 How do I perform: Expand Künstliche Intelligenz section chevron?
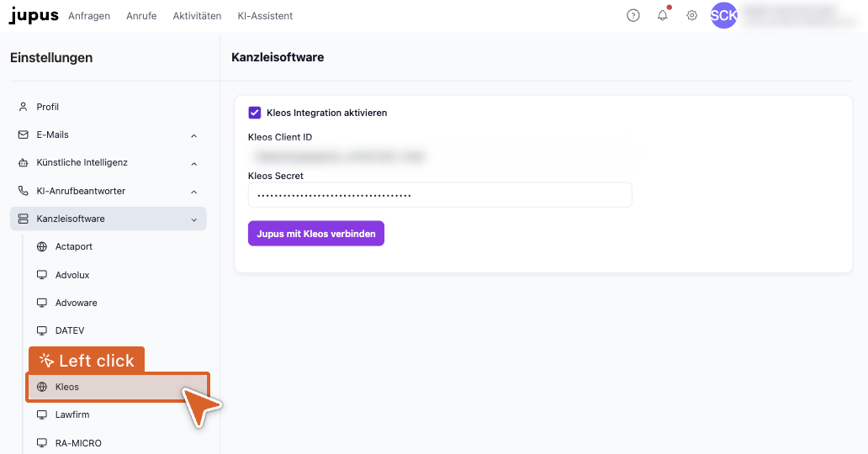click(193, 164)
